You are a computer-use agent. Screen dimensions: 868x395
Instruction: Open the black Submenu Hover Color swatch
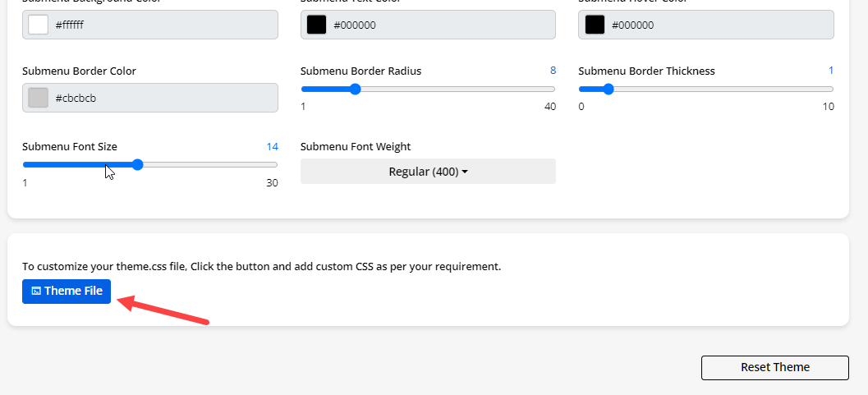tap(595, 25)
